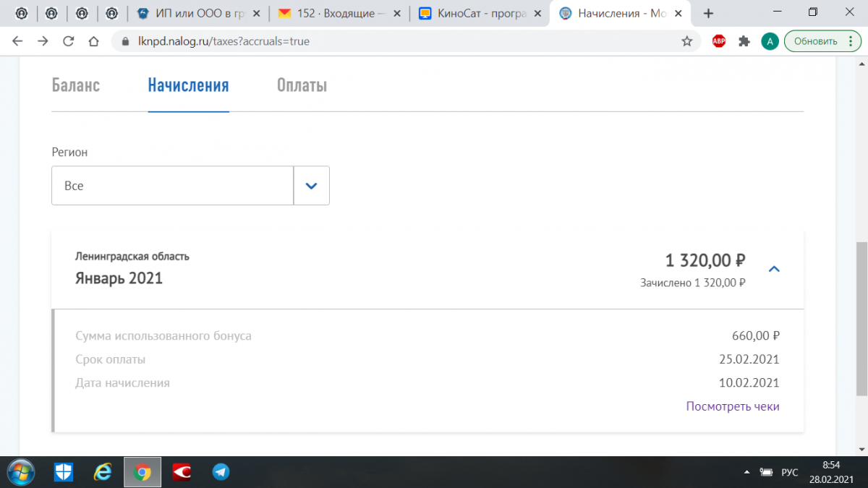Open the extensions puzzle icon
Screen dimensions: 868x488
coord(744,41)
